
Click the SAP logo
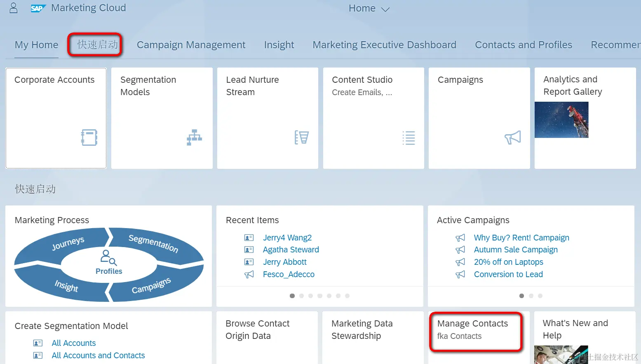(x=38, y=8)
